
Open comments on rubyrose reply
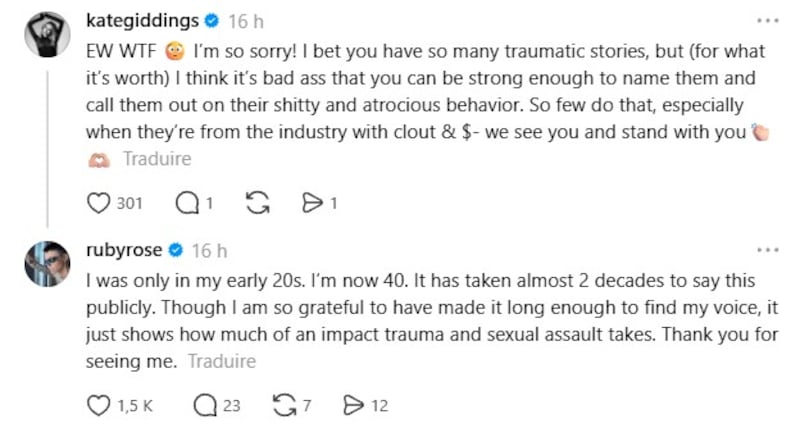(x=205, y=405)
